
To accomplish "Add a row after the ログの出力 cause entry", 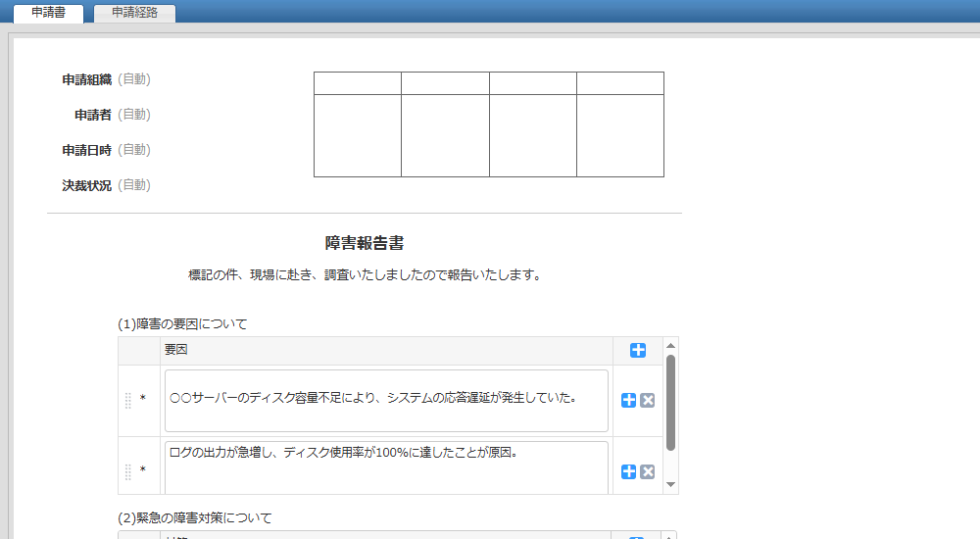I will (x=629, y=471).
